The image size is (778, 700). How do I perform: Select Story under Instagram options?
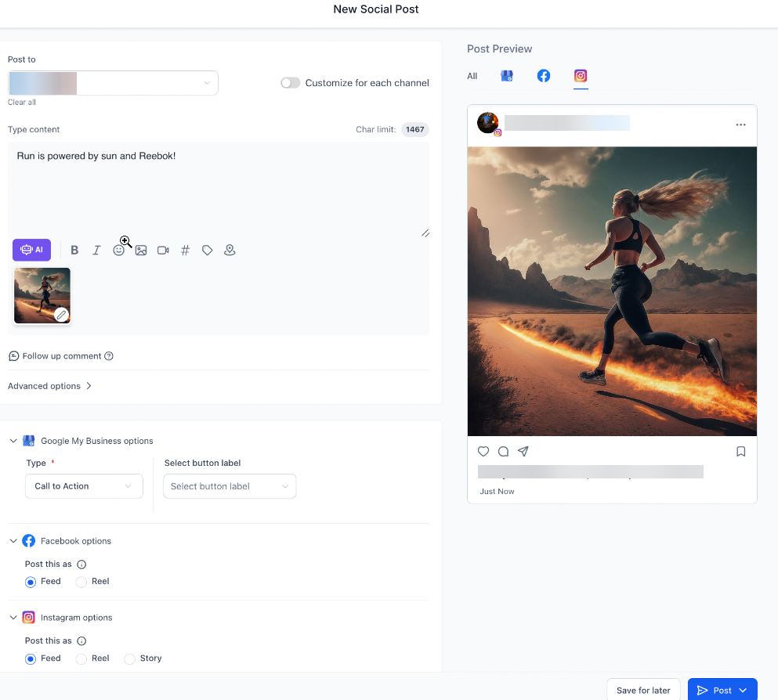tap(130, 659)
